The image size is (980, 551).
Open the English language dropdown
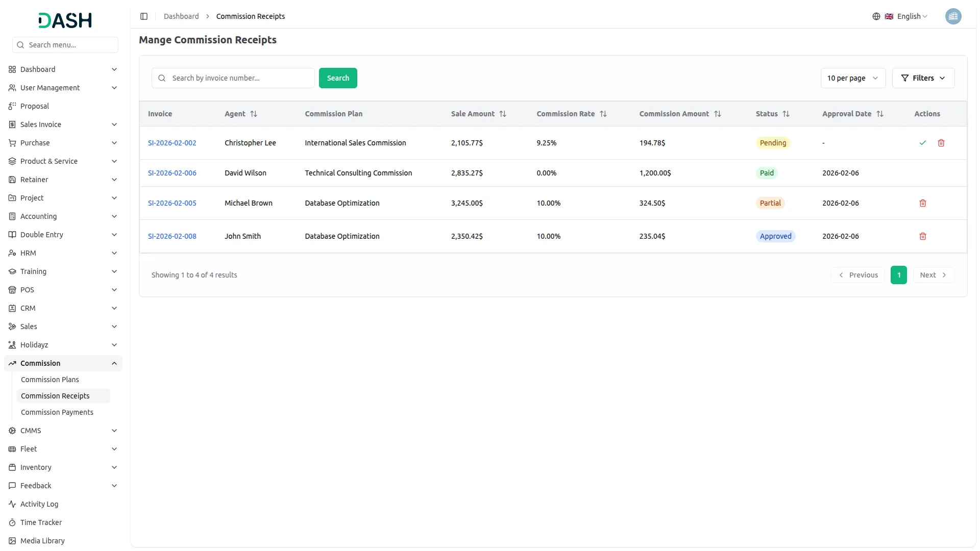point(912,16)
